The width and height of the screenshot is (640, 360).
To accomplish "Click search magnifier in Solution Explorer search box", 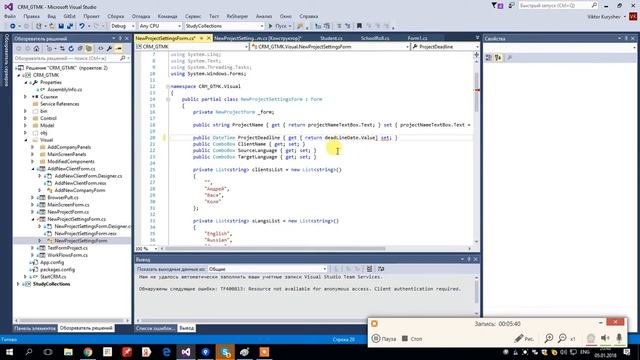I will [x=122, y=58].
